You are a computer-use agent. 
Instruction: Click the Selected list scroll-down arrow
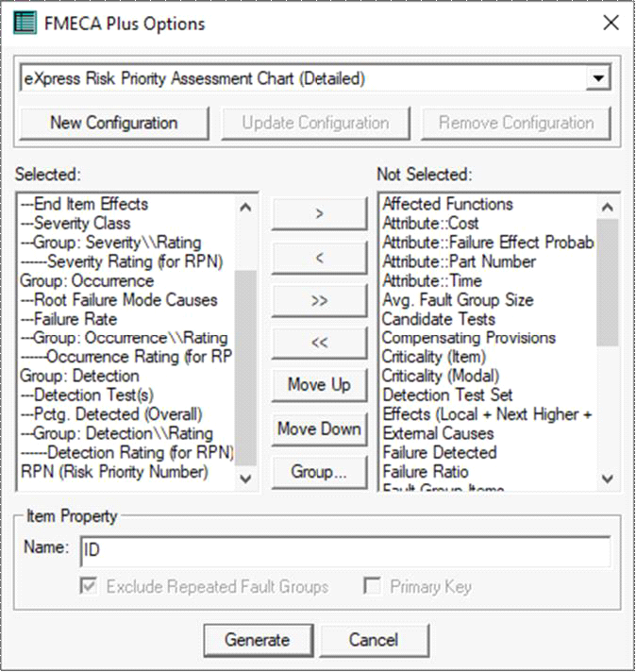[245, 479]
